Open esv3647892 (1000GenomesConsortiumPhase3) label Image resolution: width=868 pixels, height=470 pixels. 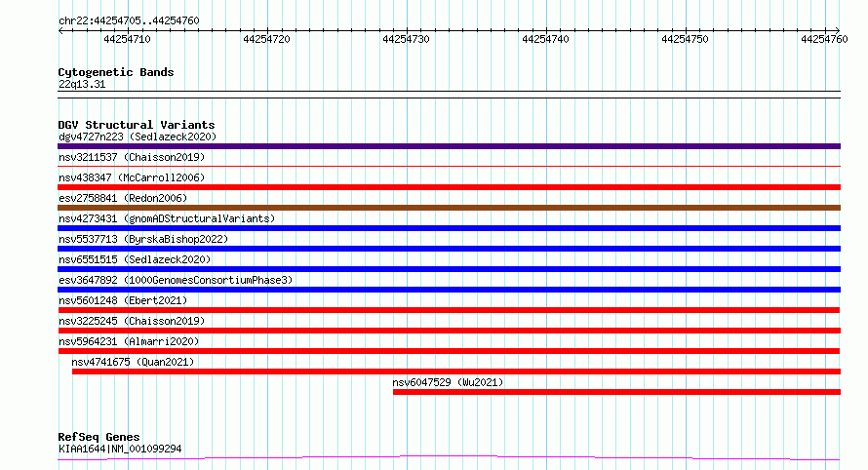coord(176,280)
